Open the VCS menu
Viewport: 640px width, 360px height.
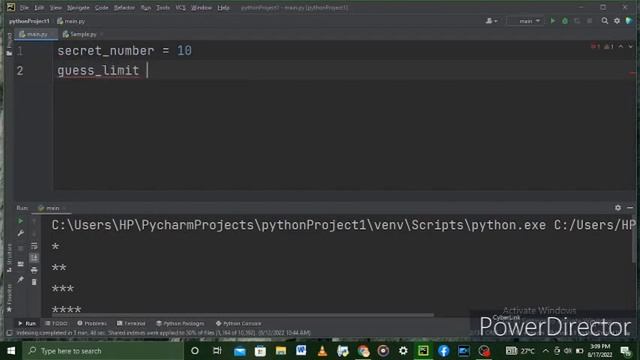click(x=180, y=8)
